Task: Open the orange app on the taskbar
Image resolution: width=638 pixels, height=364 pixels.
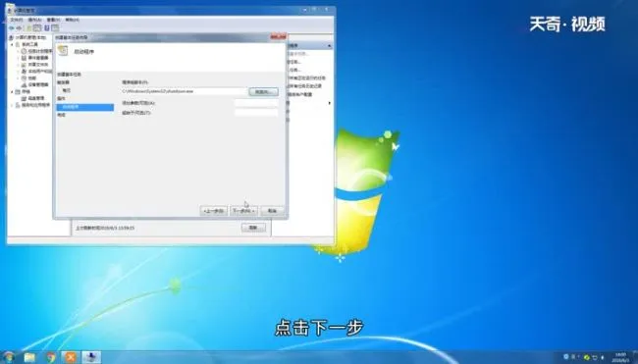Action: (71, 357)
